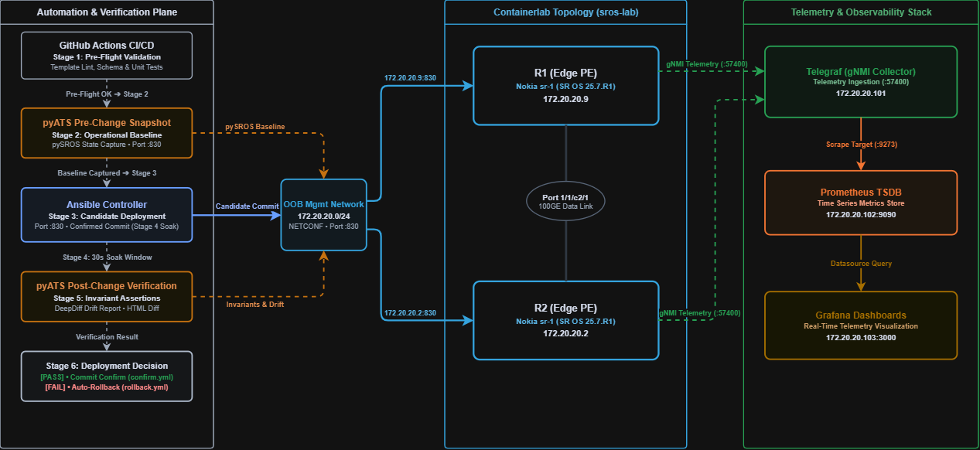Click the 'Template Lint, Schema & Unit Tests' text
Viewport: 980px width, 450px height.
pos(107,67)
